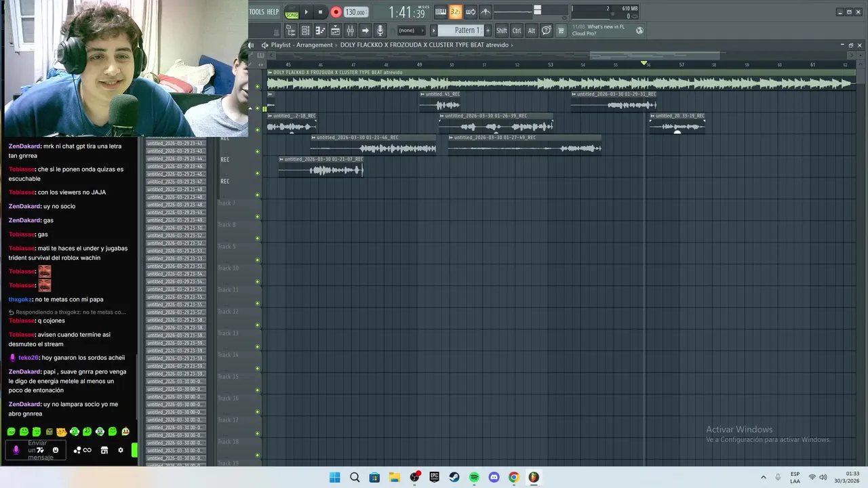Click bar 53 on the timeline ruler
Image resolution: width=868 pixels, height=488 pixels.
pos(550,64)
